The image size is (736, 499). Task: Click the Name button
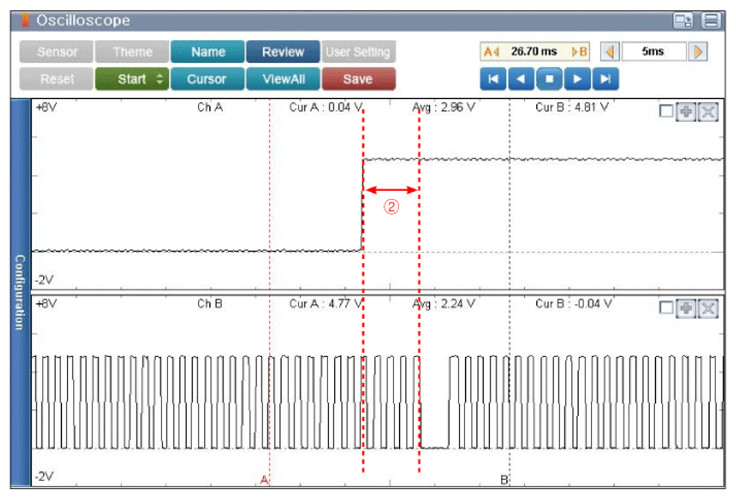coord(208,52)
